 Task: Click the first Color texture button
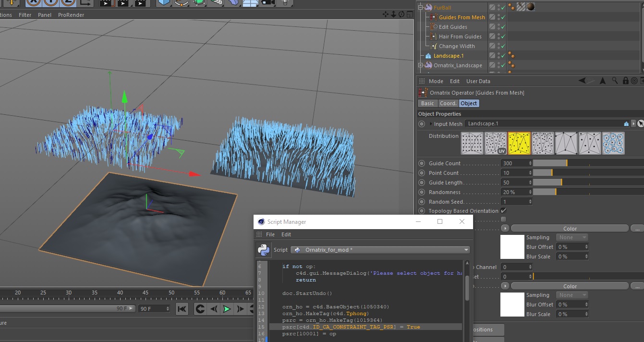pos(570,229)
